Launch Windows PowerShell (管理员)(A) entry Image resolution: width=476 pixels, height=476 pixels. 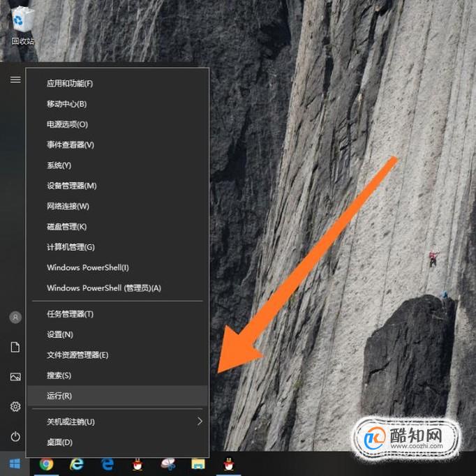(118, 288)
